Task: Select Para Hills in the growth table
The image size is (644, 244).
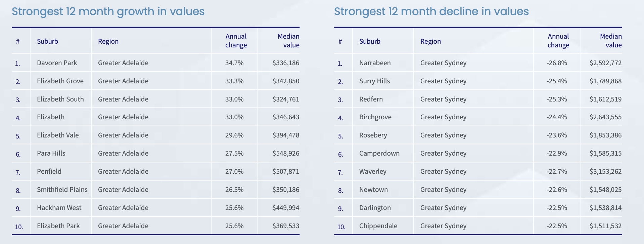Action: click(x=51, y=153)
